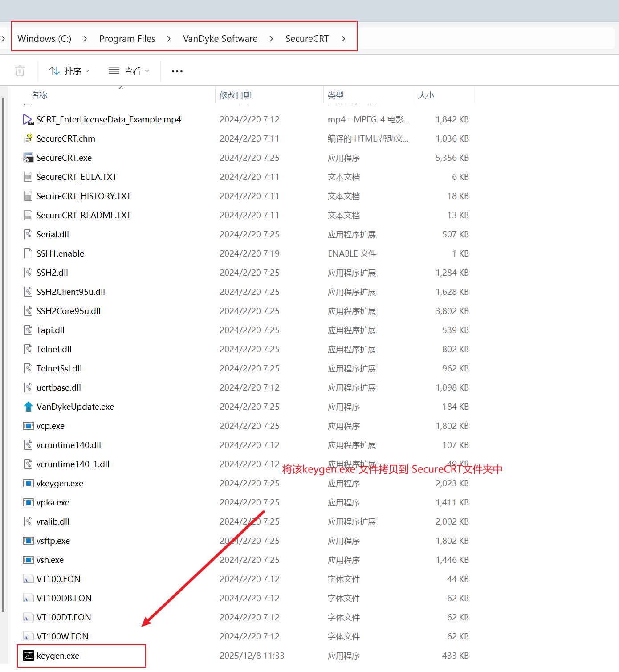Select the vkeygen.exe application icon
Screen dimensions: 619x672
point(28,483)
